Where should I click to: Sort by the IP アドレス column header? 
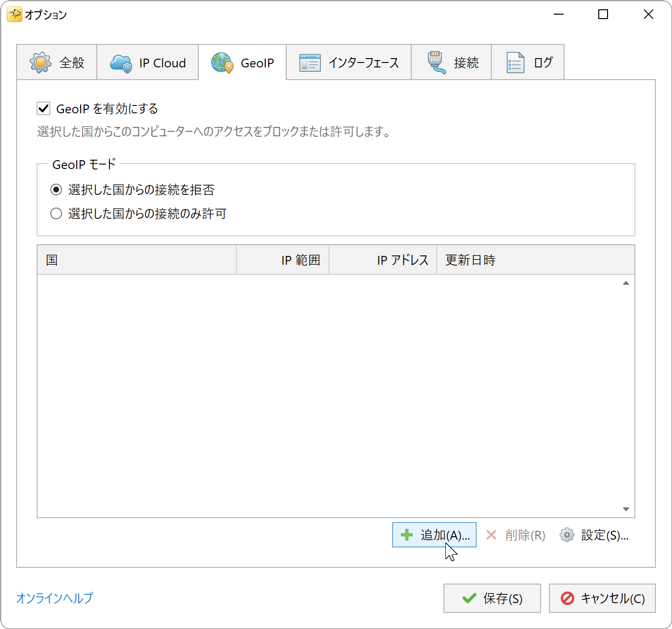click(383, 260)
